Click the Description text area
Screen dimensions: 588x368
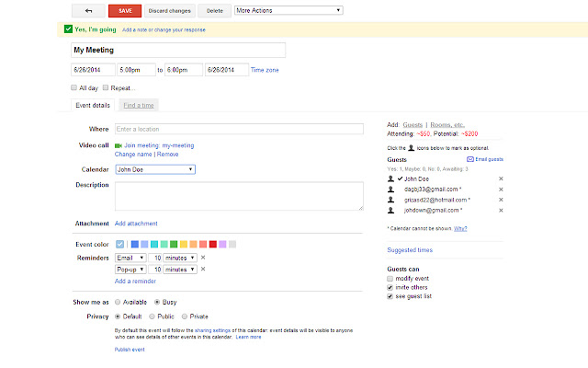point(239,196)
